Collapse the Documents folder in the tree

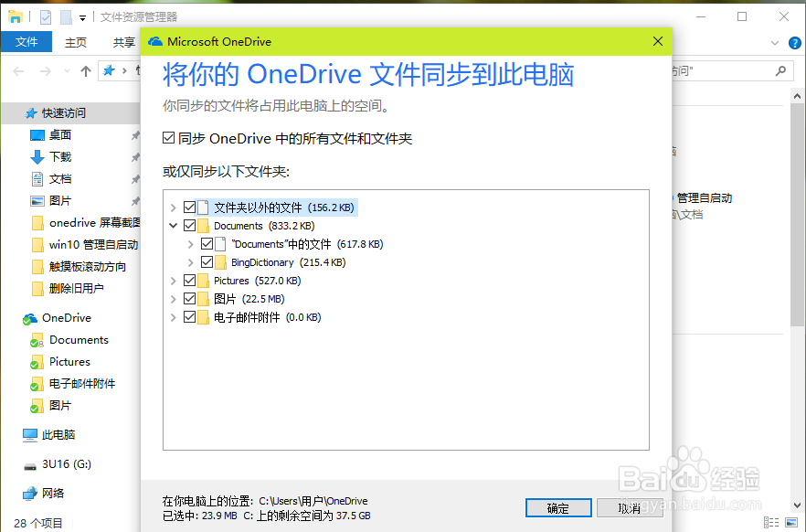tap(174, 226)
